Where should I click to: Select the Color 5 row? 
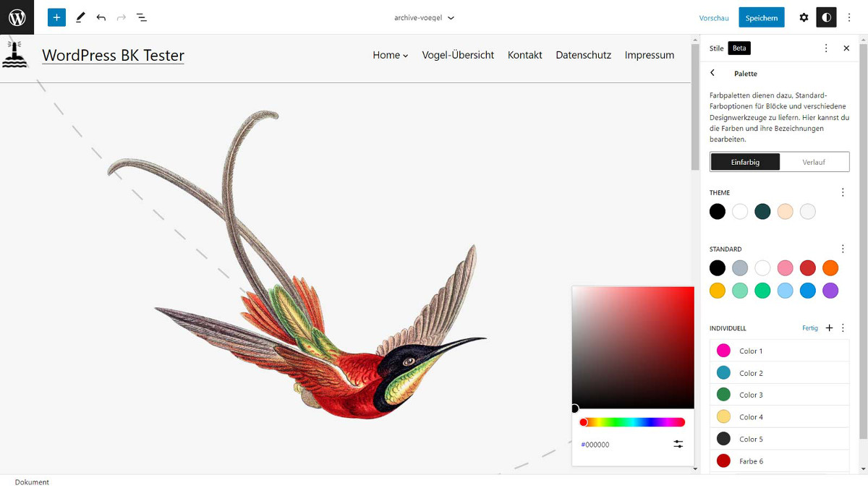click(x=780, y=439)
